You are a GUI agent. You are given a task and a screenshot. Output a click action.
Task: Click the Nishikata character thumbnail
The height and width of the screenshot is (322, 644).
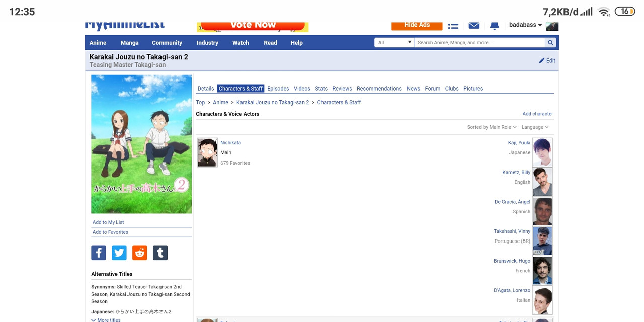tap(207, 152)
